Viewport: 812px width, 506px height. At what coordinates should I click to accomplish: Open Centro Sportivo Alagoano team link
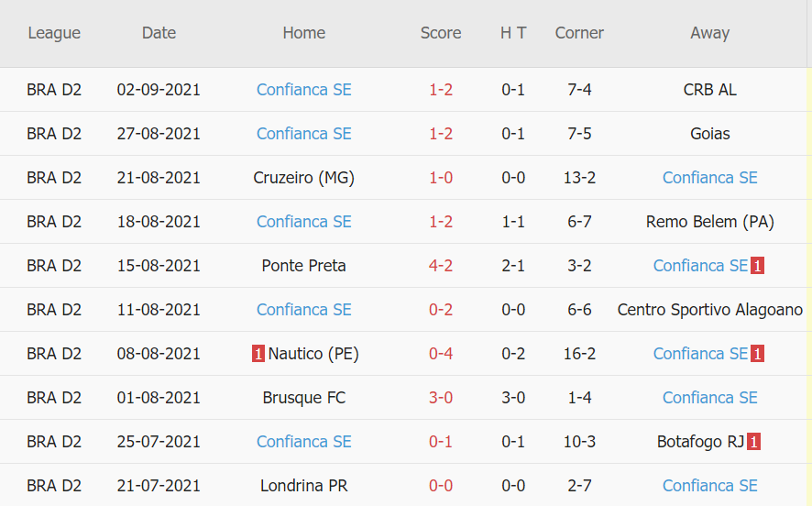709,310
